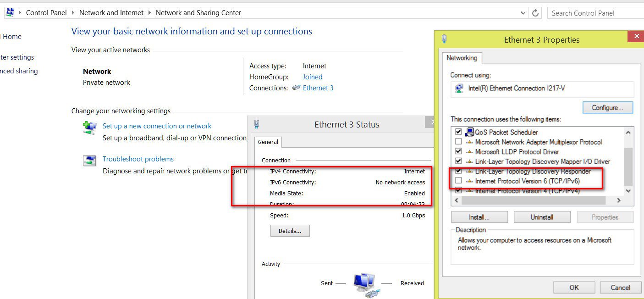The height and width of the screenshot is (299, 644).
Task: Uncheck QoS Packet Scheduler checkbox
Action: click(x=458, y=132)
